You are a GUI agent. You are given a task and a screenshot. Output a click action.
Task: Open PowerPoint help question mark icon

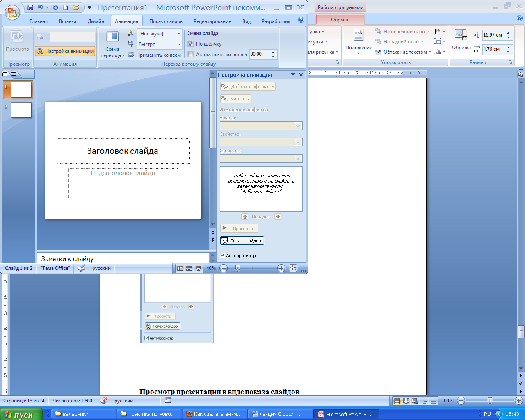(301, 20)
